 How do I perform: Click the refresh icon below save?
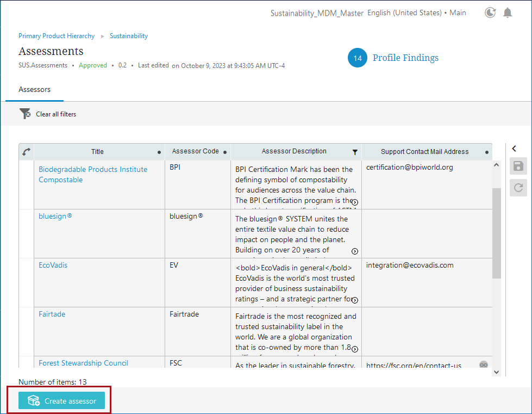(518, 188)
